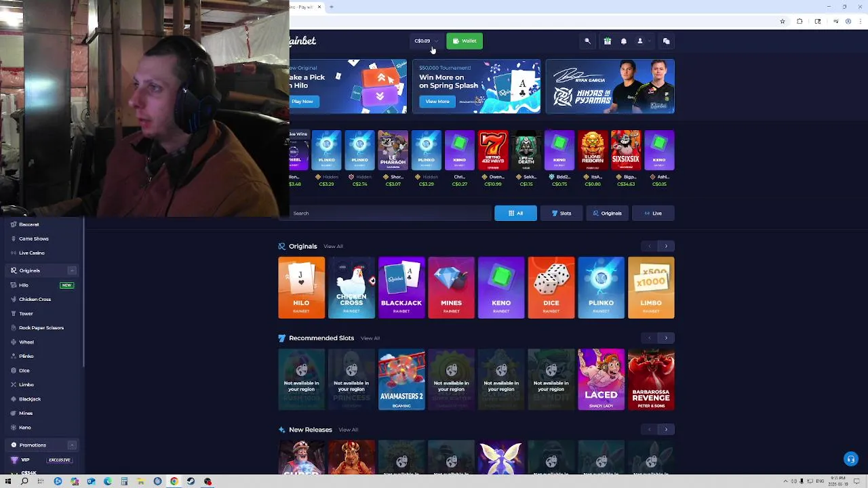Open the MINES original game card

pos(451,287)
